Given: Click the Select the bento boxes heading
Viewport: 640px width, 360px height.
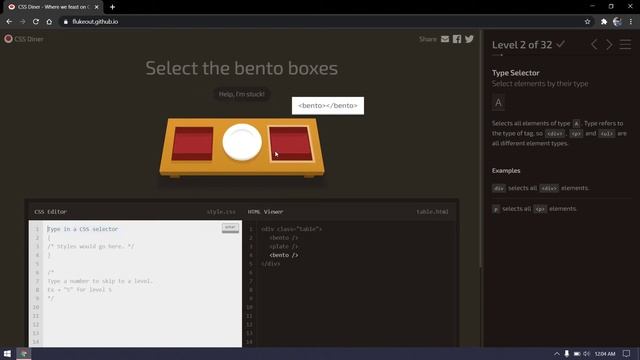Looking at the screenshot, I should pyautogui.click(x=242, y=68).
